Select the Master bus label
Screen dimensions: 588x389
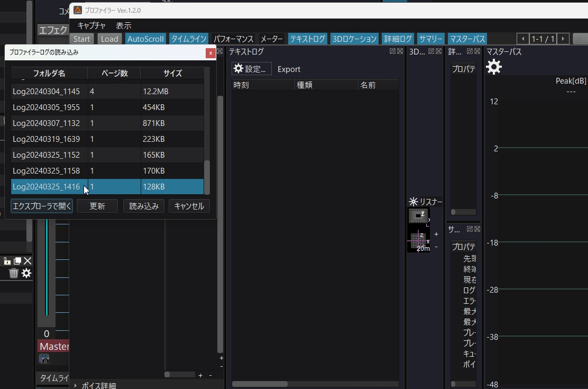pyautogui.click(x=53, y=346)
